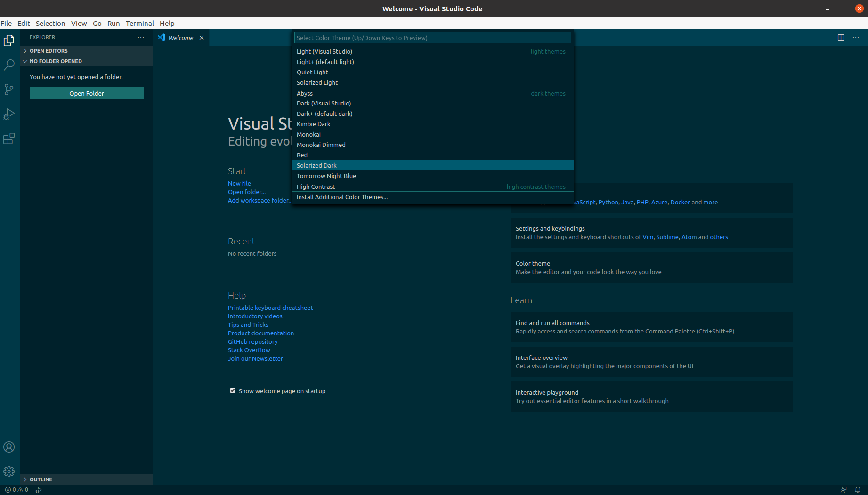Open the Edit menu
Image resolution: width=868 pixels, height=495 pixels.
tap(24, 23)
